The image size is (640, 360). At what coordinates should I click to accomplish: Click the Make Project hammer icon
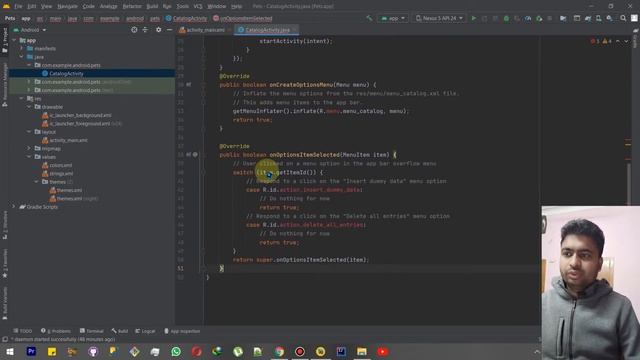369,18
